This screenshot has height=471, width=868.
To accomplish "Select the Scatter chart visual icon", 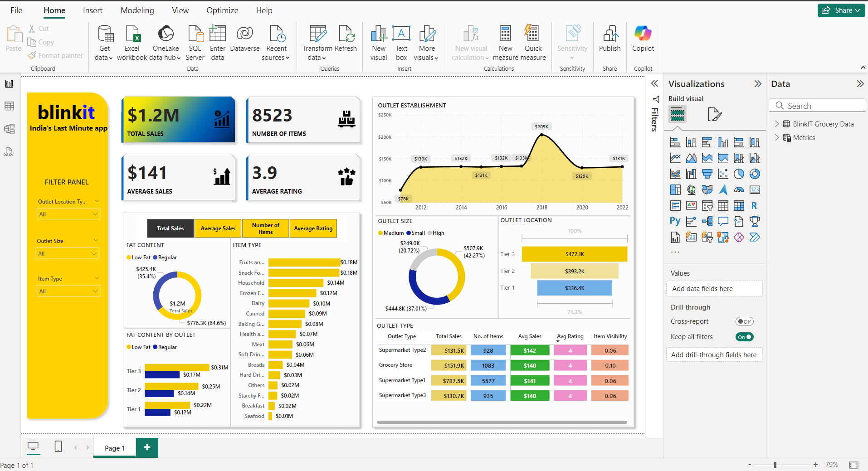I will (723, 174).
